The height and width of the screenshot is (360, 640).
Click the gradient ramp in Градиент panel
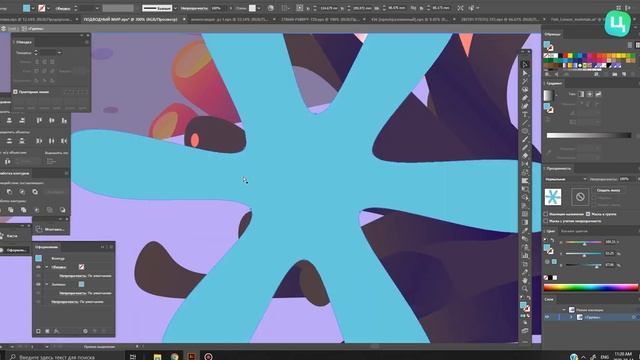(589, 135)
